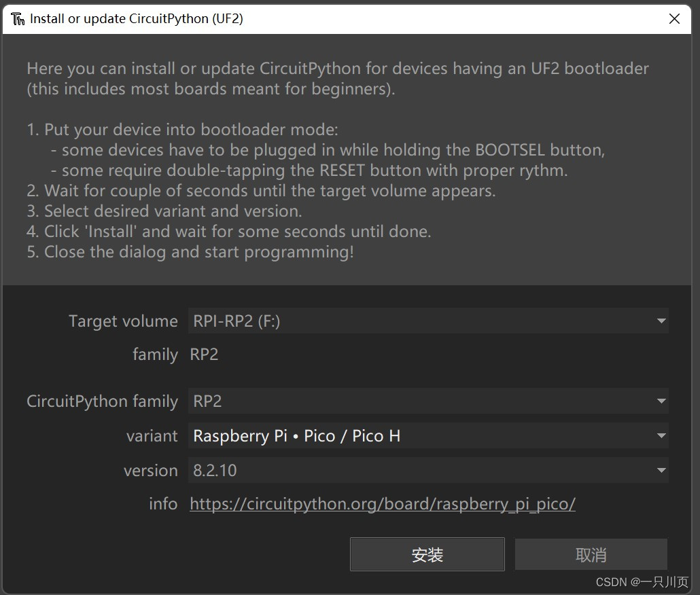Click the variant dropdown arrow
Screen dimensions: 700x595
click(661, 435)
